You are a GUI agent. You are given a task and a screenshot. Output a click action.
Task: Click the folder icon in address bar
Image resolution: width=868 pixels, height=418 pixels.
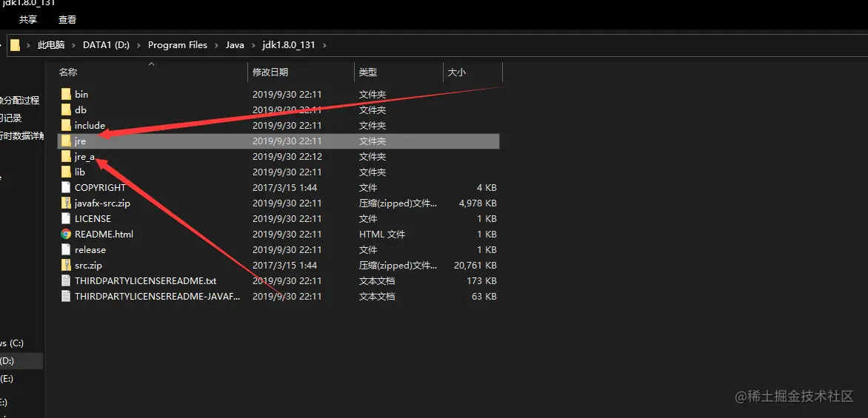pos(15,45)
